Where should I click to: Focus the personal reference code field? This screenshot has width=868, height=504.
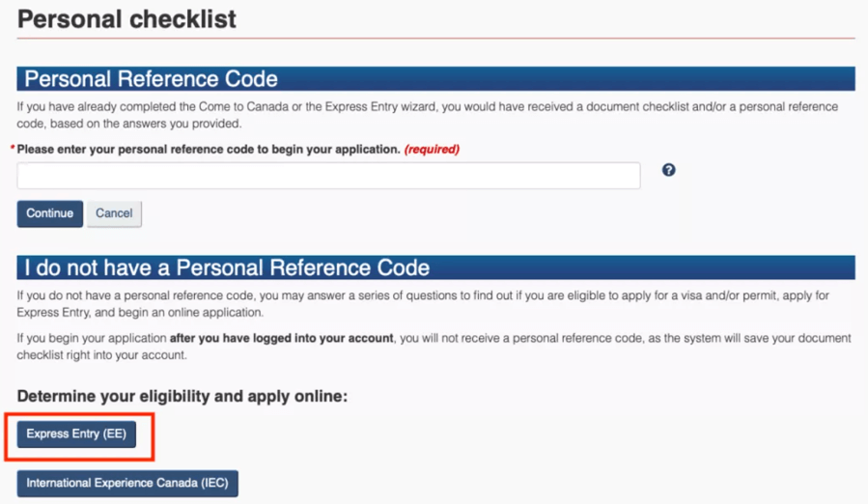329,176
